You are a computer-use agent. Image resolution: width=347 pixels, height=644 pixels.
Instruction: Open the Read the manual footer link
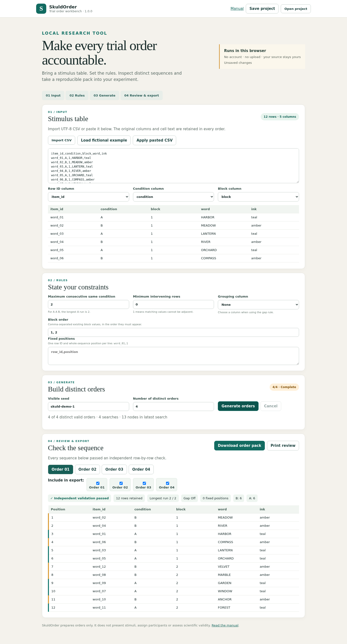pos(225,625)
